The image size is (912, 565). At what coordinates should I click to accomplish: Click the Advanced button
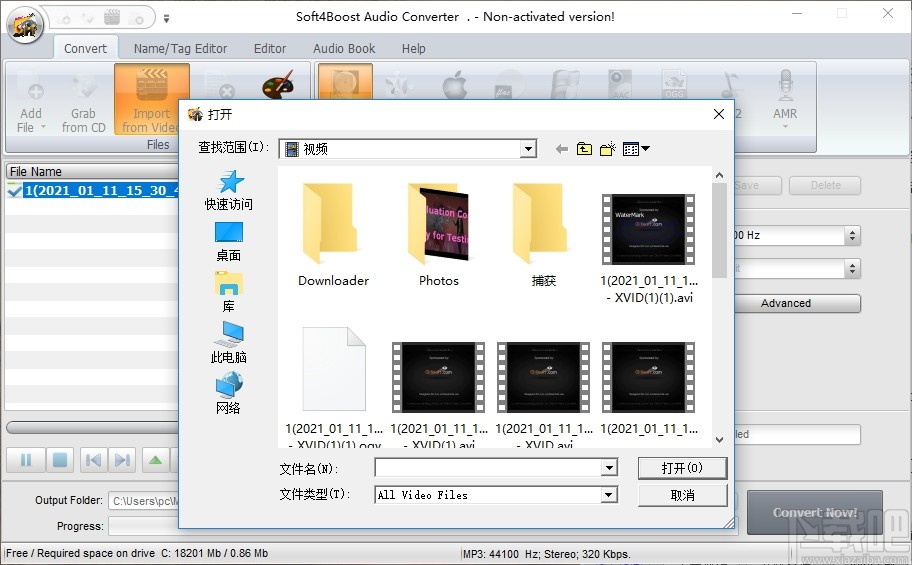(x=797, y=303)
